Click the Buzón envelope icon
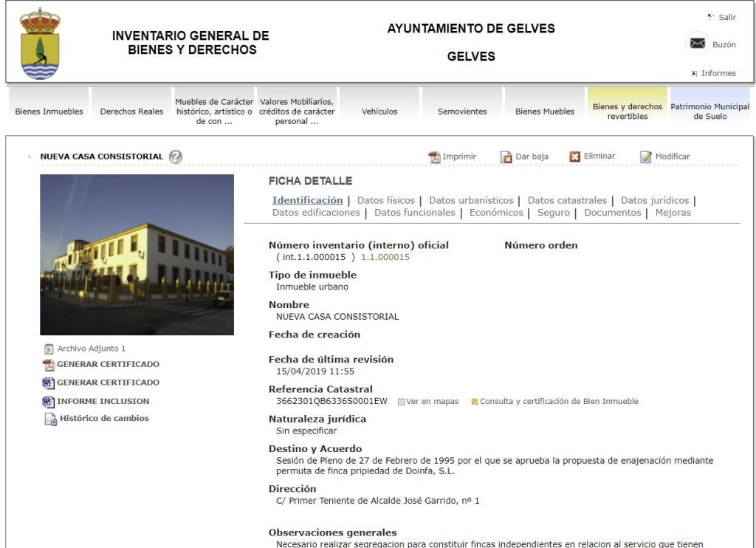The width and height of the screenshot is (756, 548). 697,44
